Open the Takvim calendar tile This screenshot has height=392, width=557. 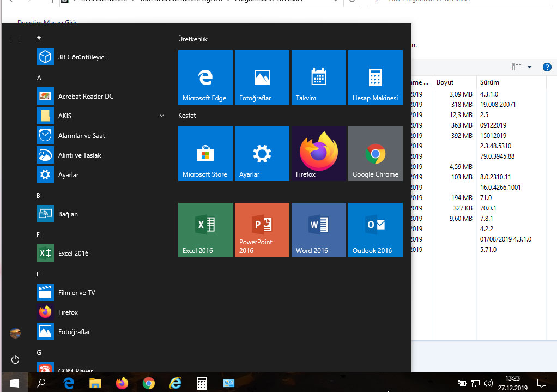click(x=319, y=77)
